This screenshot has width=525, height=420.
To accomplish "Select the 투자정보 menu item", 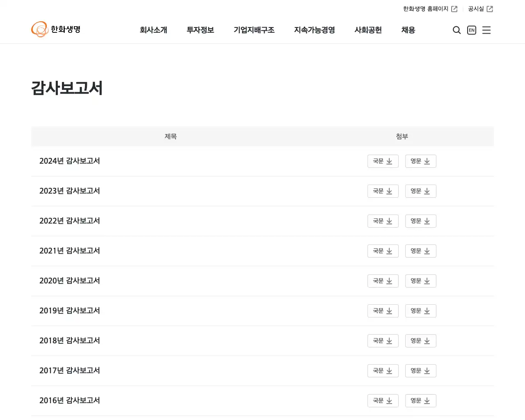I will [200, 30].
